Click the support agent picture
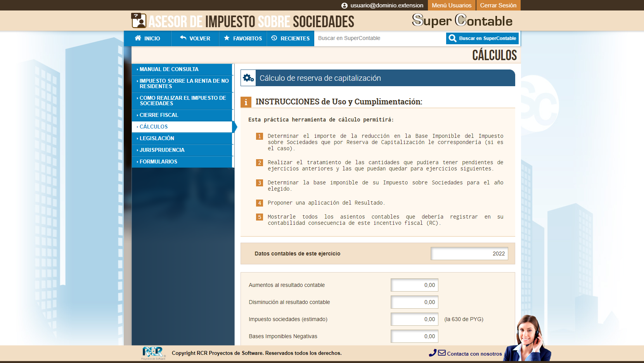The image size is (644, 363). click(x=528, y=339)
